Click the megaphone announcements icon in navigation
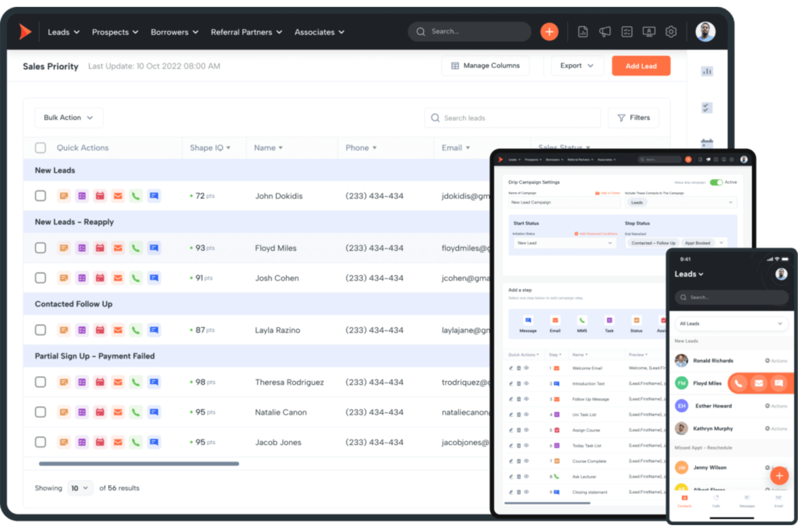This screenshot has width=798, height=532. pyautogui.click(x=604, y=32)
